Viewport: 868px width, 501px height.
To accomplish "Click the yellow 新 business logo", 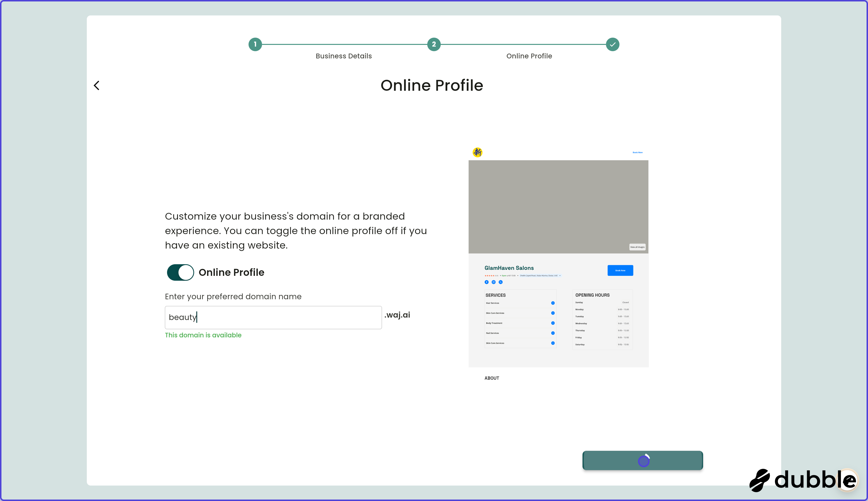I will click(478, 153).
